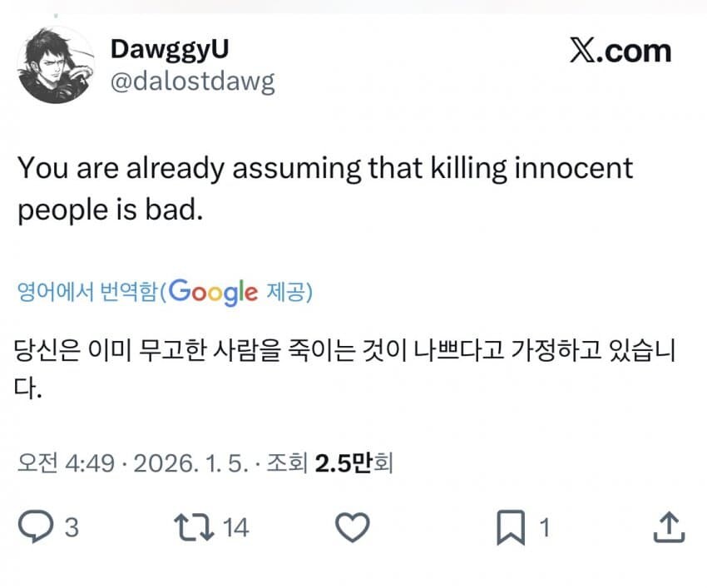707x588 pixels.
Task: Bookmark the tweet
Action: coord(512,526)
